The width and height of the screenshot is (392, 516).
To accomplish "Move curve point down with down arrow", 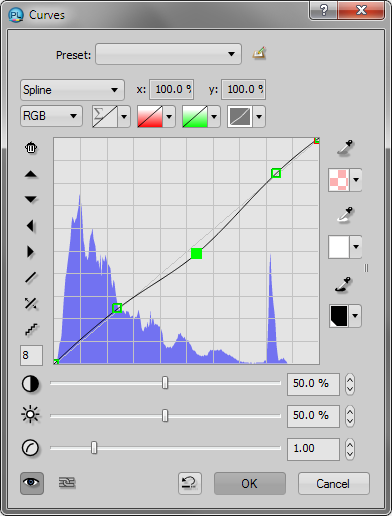I will click(x=31, y=199).
